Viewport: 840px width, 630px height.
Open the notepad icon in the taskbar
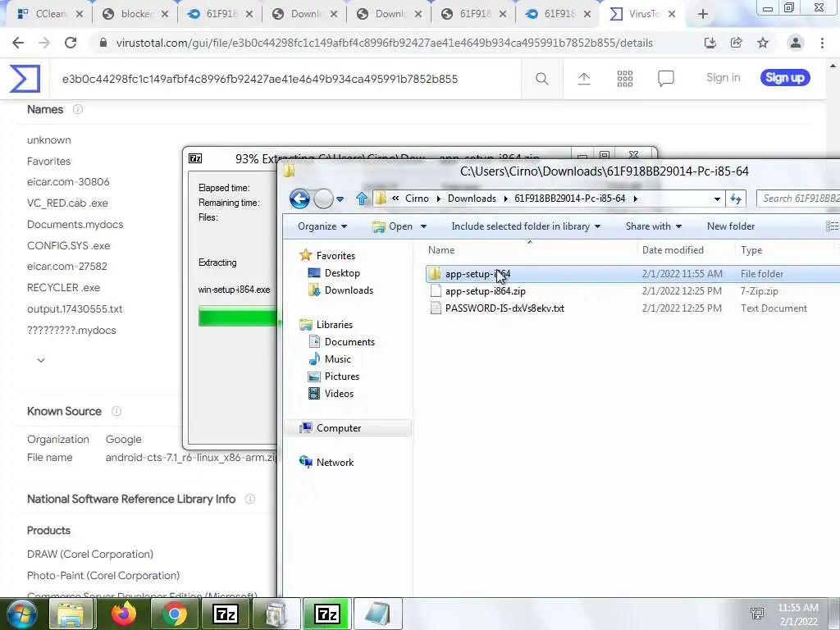coord(377,614)
